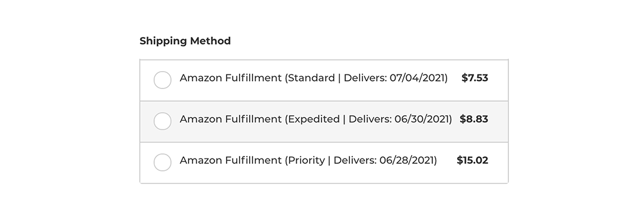Click the $15.02 Priority shipping price
Screen dimensions: 644x224
[472, 161]
